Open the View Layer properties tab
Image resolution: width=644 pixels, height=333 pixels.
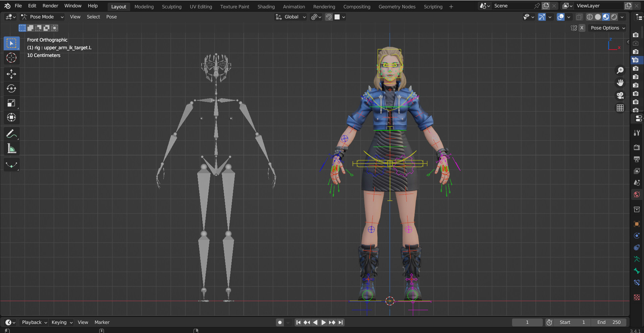click(637, 171)
